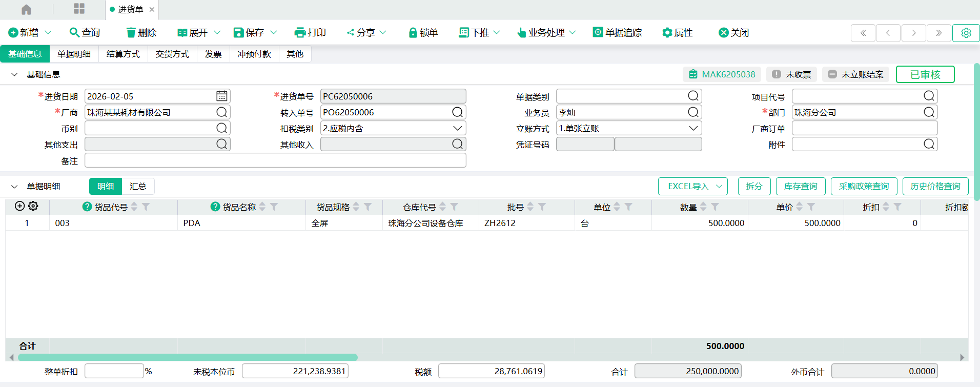Viewport: 980px width, 387px height.
Task: Switch detail view to 汇总 (summary)
Action: coord(138,187)
